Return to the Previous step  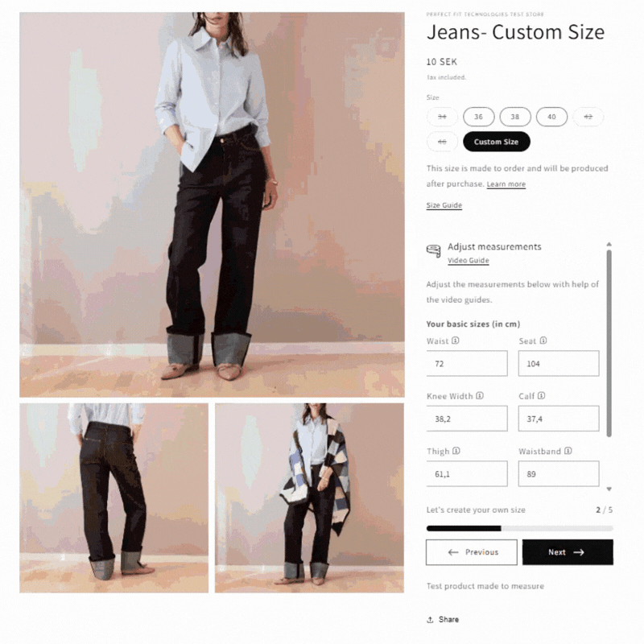[472, 552]
